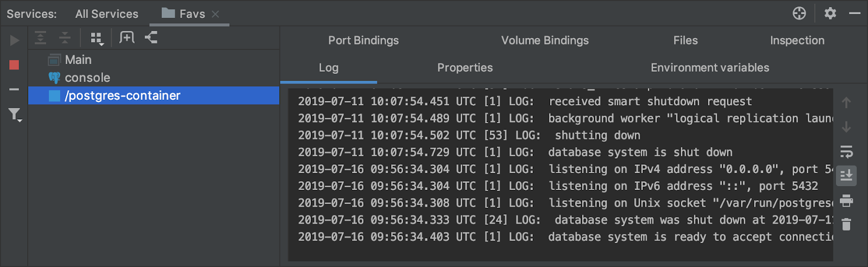Toggle scroll to end of log

click(x=846, y=176)
